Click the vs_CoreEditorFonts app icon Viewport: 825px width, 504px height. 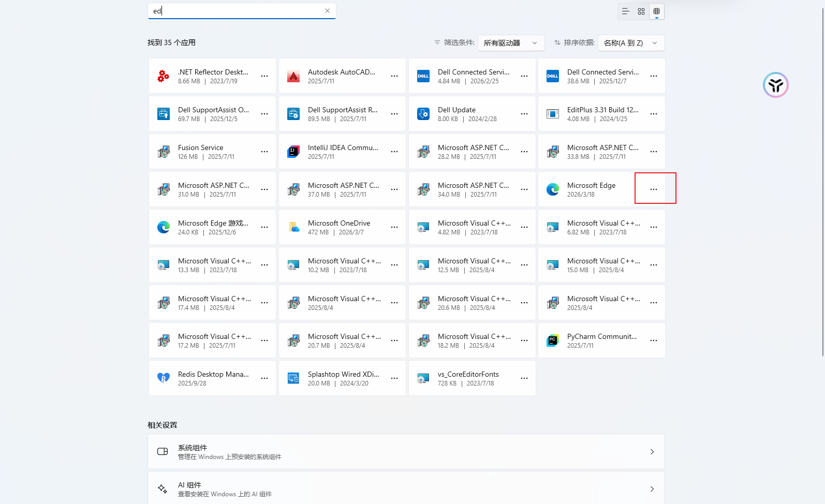[x=423, y=378]
